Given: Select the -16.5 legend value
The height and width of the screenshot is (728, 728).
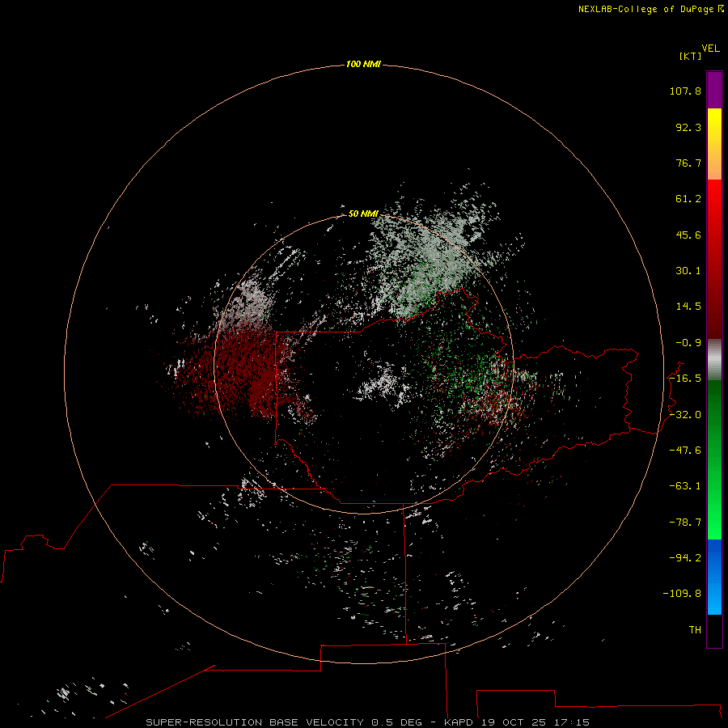Looking at the screenshot, I should (x=685, y=379).
